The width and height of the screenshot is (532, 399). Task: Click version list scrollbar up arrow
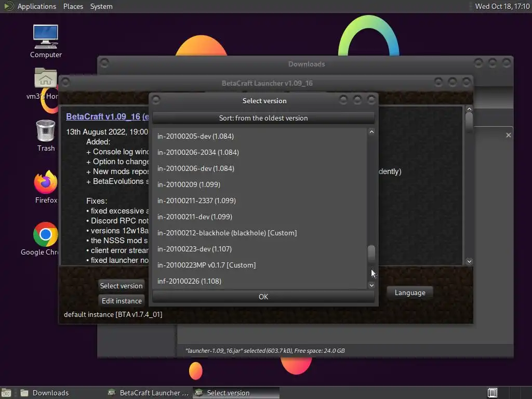pyautogui.click(x=371, y=131)
